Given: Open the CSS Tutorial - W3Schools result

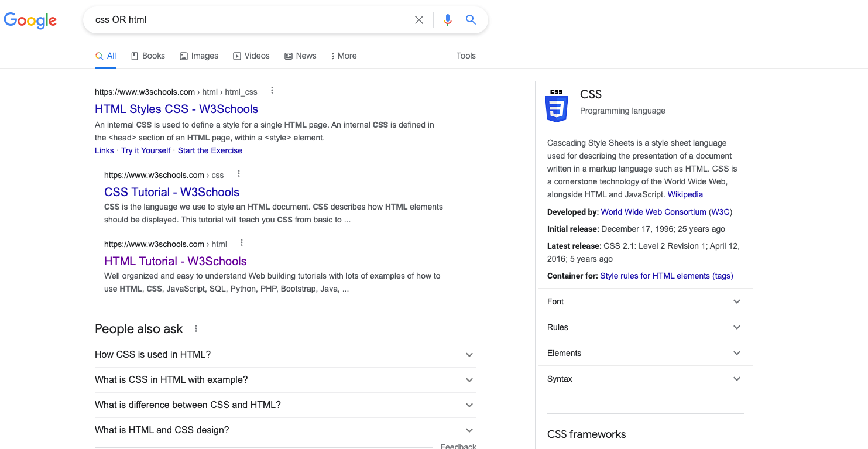Looking at the screenshot, I should (x=171, y=192).
